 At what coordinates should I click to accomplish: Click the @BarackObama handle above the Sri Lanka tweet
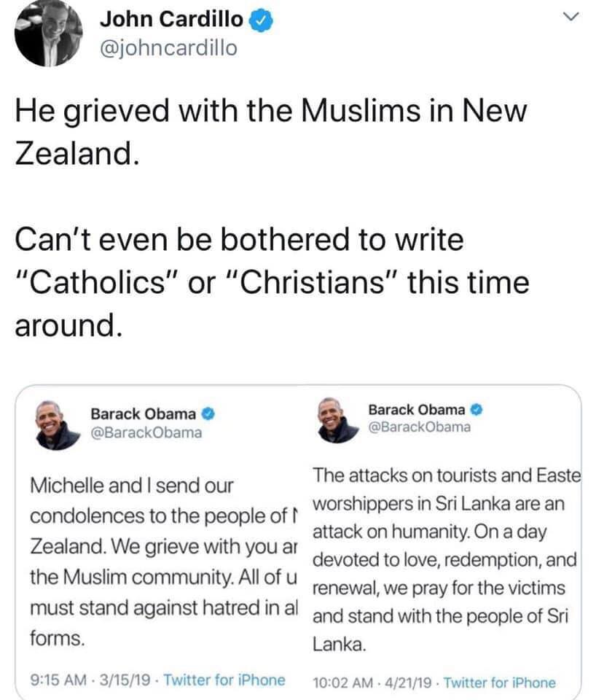point(419,427)
